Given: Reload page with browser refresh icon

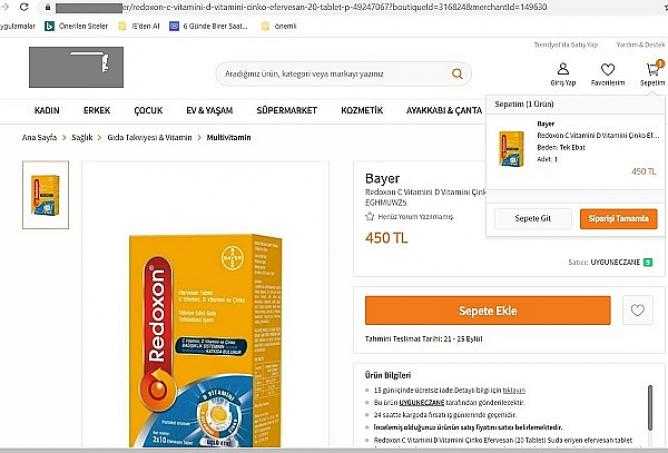Looking at the screenshot, I should click(x=24, y=7).
